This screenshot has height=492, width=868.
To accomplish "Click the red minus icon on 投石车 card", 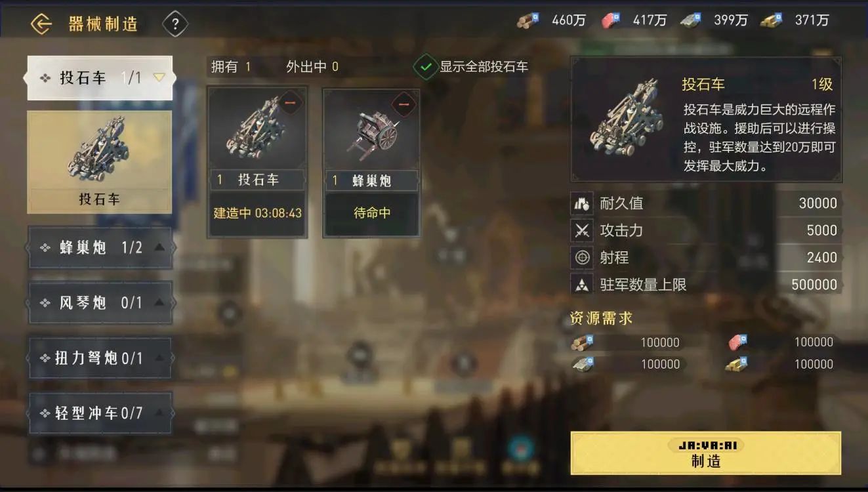I will (x=291, y=104).
